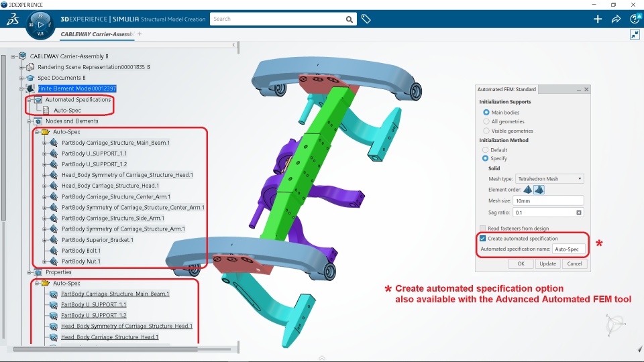644x362 pixels.
Task: Open the tag bookmark icon next to search
Action: (x=366, y=19)
